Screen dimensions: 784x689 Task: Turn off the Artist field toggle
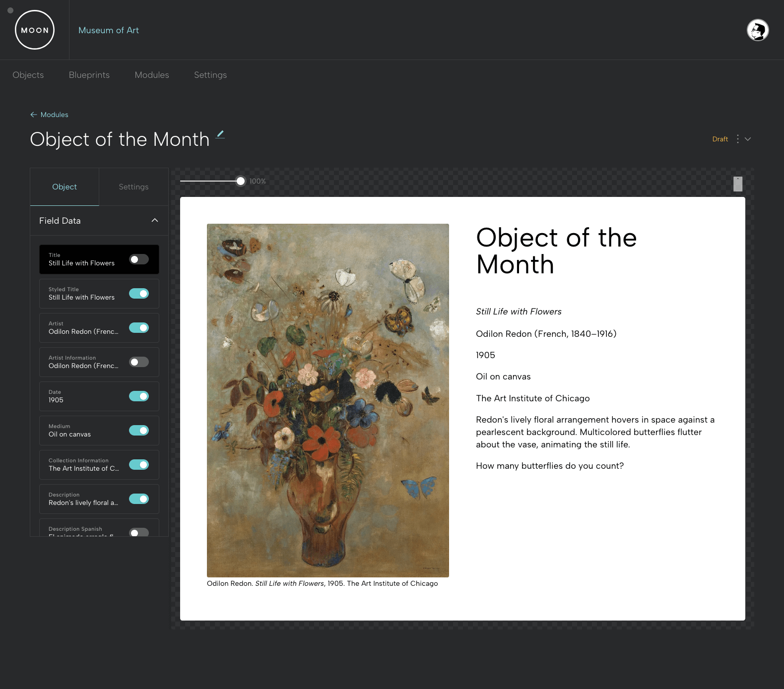click(139, 328)
